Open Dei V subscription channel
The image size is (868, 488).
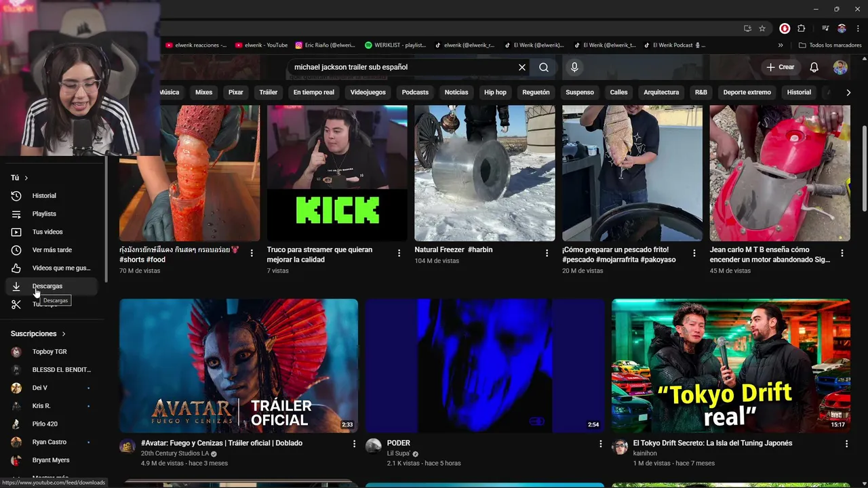(x=53, y=388)
